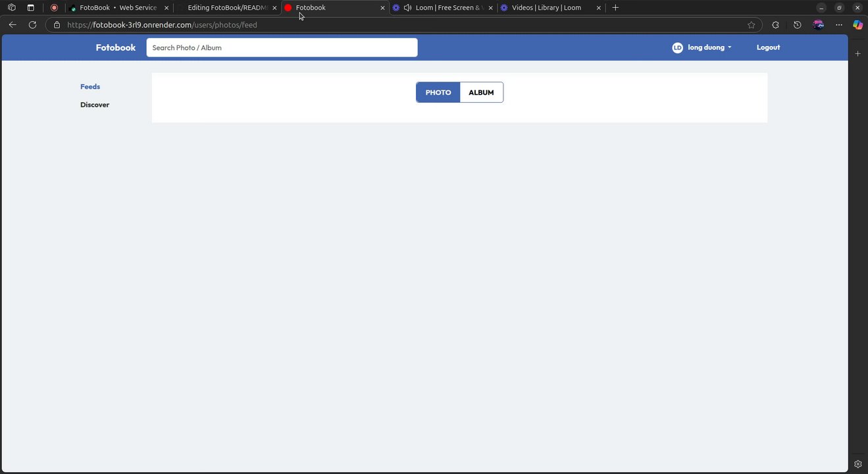
Task: Click the browser address bar URL
Action: pos(162,25)
